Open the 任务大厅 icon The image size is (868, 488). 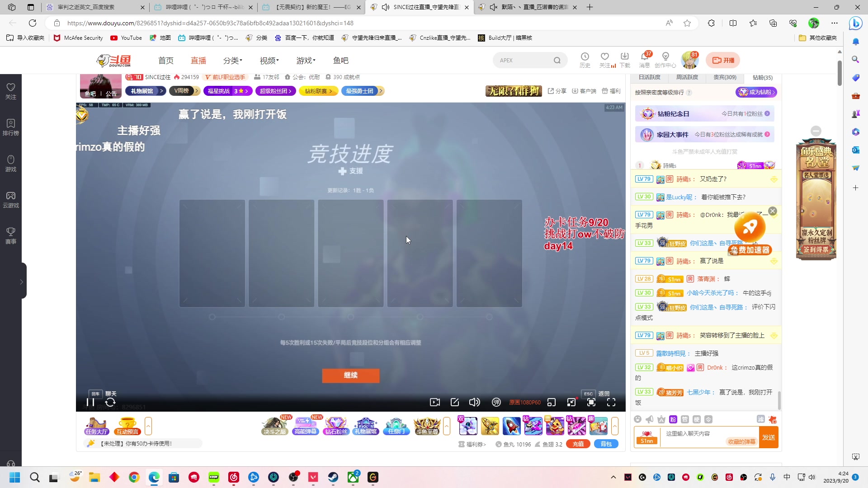point(96,425)
